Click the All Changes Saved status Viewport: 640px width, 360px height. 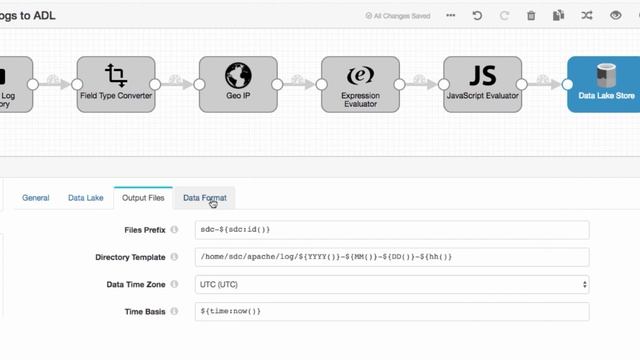click(x=398, y=16)
